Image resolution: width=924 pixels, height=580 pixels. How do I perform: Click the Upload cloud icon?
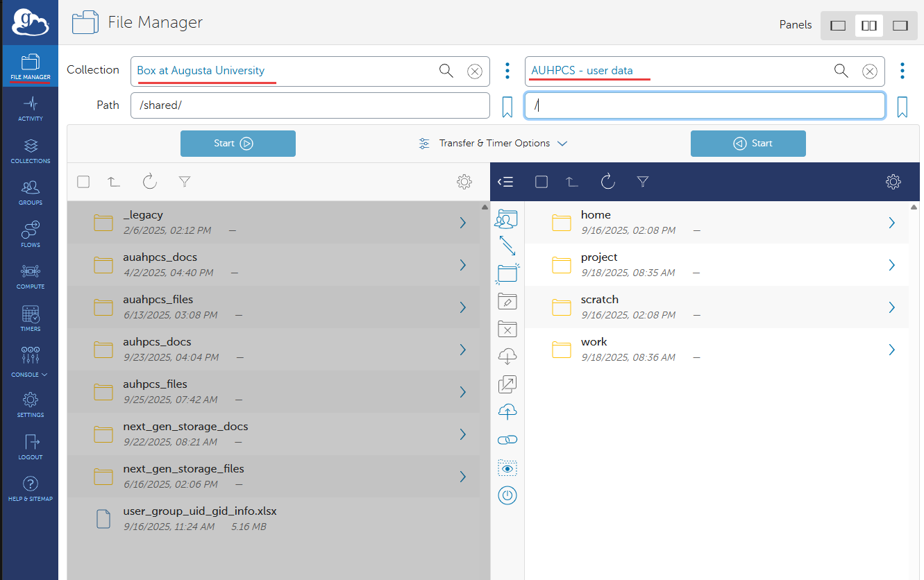point(507,412)
